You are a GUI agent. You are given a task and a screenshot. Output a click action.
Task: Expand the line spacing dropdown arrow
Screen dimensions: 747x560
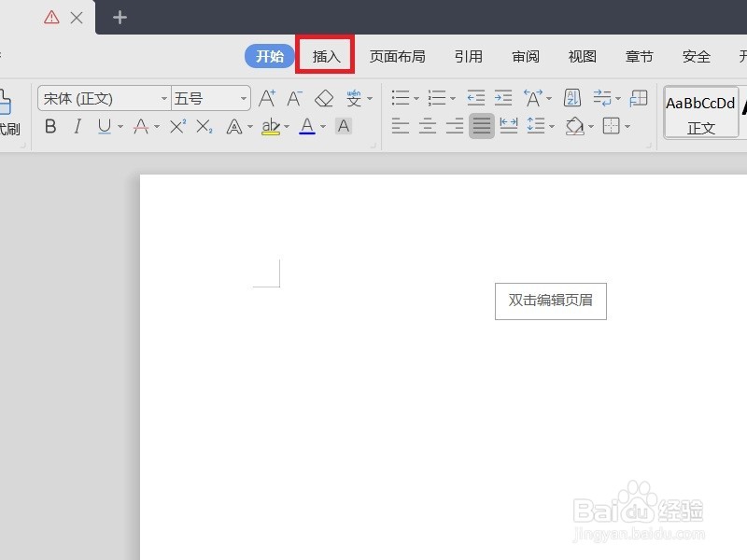(552, 127)
